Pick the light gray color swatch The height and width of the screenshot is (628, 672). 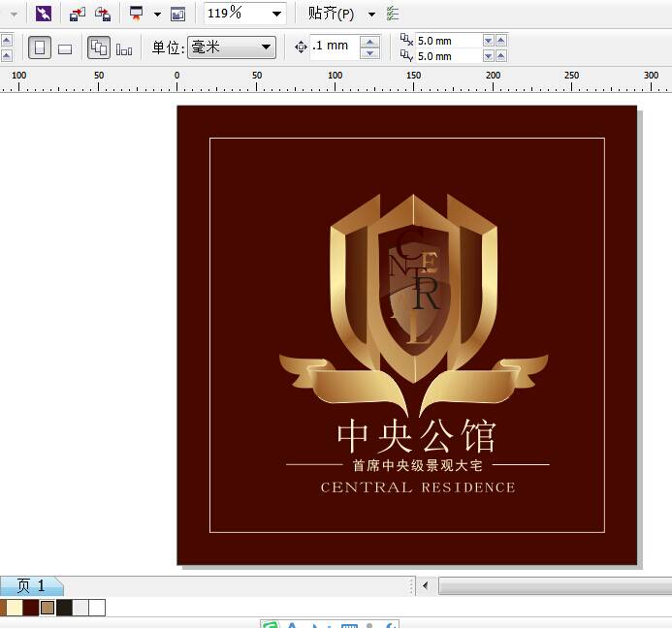pos(80,608)
